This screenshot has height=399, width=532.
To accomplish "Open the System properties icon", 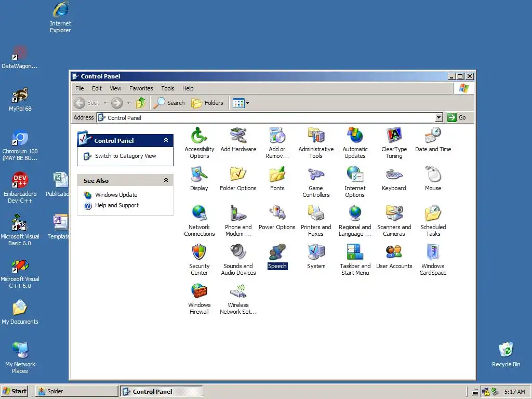I will pos(316,252).
